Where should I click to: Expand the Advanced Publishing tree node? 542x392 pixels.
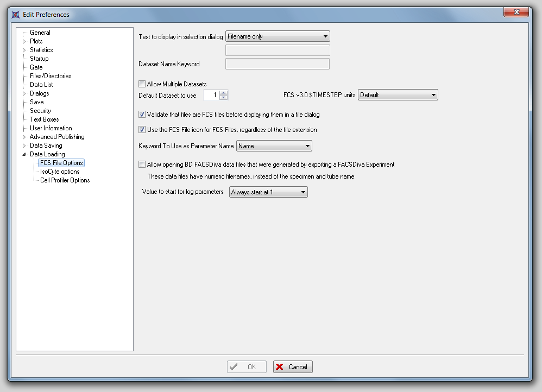click(24, 137)
